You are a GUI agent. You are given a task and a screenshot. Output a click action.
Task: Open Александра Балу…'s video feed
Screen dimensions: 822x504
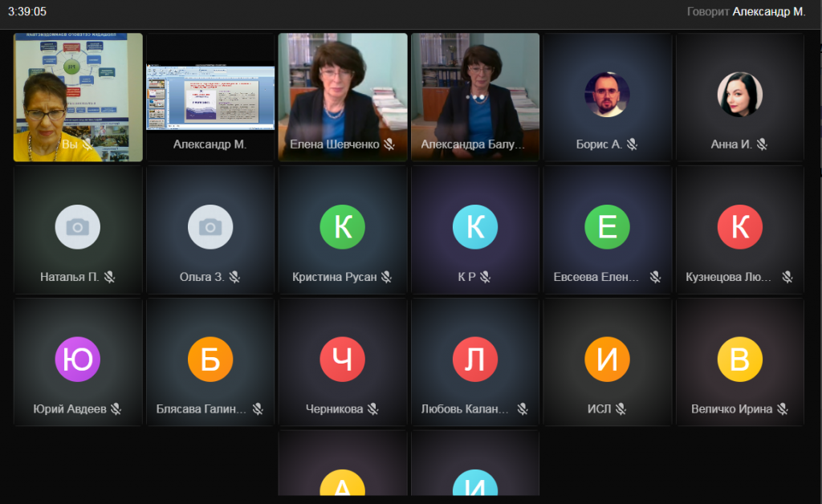(x=475, y=97)
